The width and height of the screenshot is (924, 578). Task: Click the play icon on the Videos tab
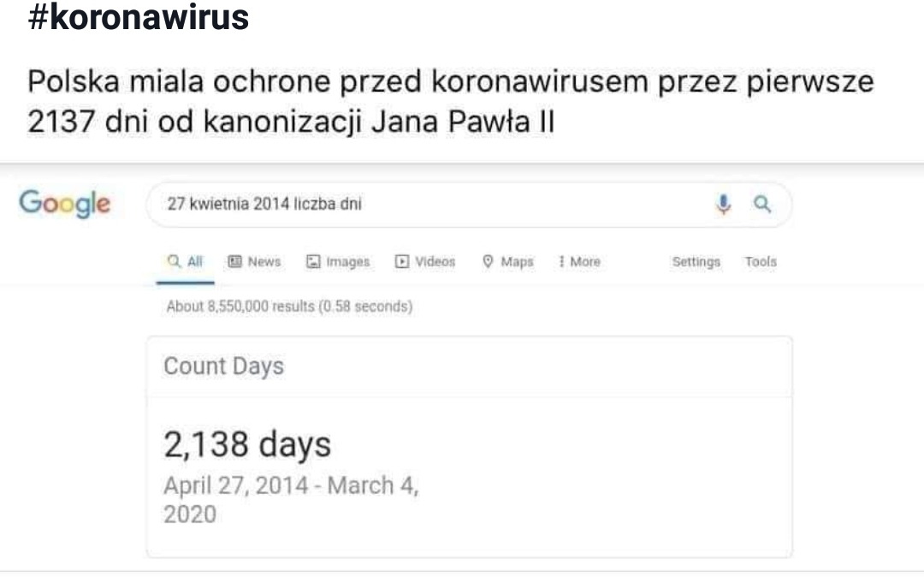[x=401, y=262]
